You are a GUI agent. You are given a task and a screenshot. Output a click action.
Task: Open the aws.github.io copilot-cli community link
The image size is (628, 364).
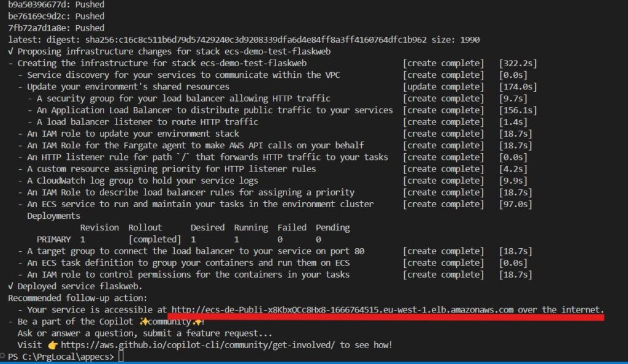click(198, 345)
